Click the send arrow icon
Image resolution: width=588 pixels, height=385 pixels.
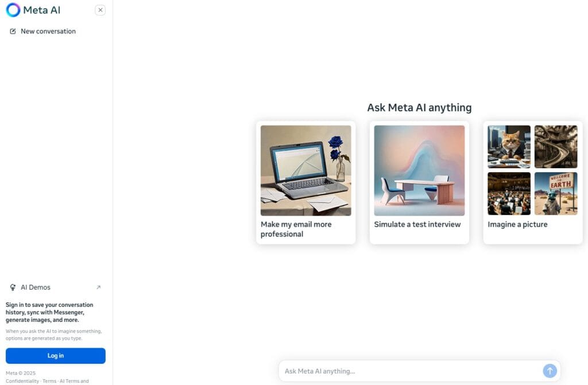550,371
